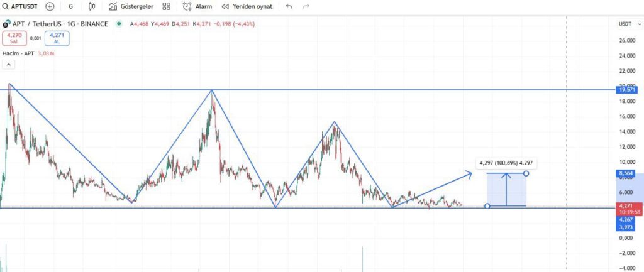This screenshot has width=644, height=272.
Task: Select the top circle handle of the price range measure
Action: click(526, 173)
